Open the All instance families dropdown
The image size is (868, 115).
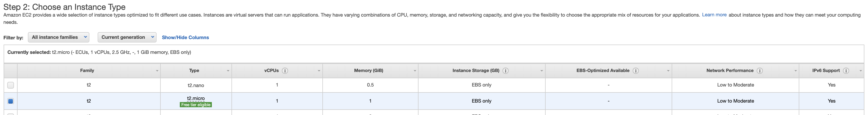[59, 37]
